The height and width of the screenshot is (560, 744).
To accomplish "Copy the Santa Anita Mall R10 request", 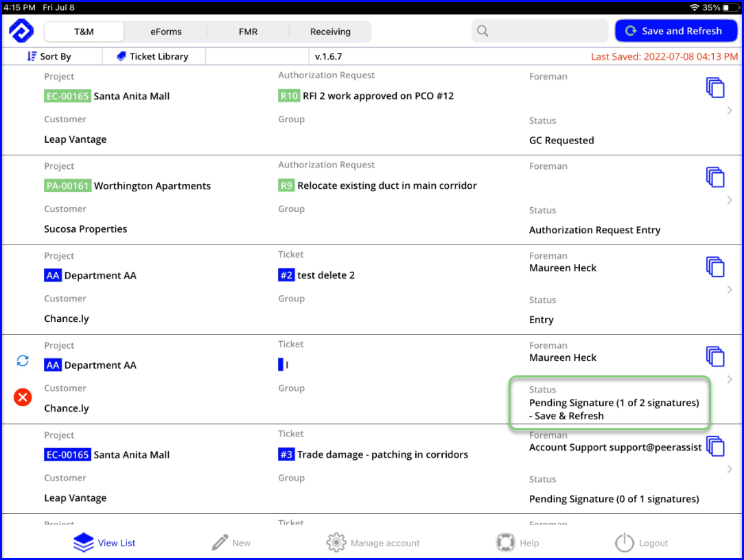I will click(x=715, y=87).
